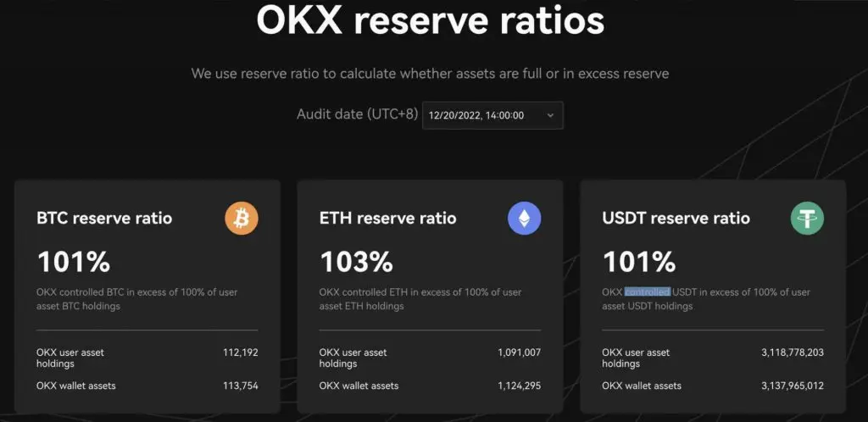Click the 101% value in BTC card
The image size is (868, 422).
click(x=73, y=261)
